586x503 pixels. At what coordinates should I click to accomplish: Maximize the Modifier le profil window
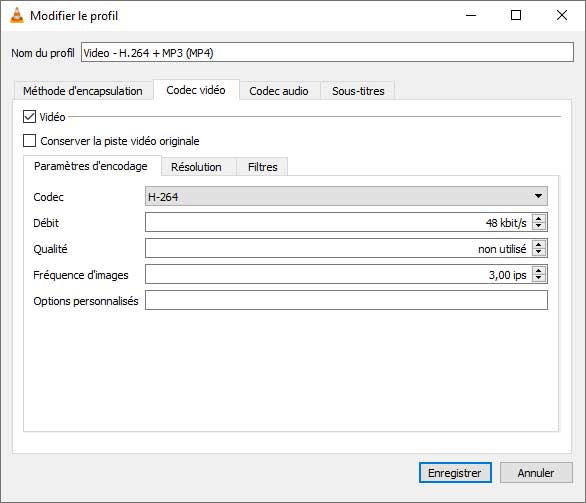click(516, 15)
